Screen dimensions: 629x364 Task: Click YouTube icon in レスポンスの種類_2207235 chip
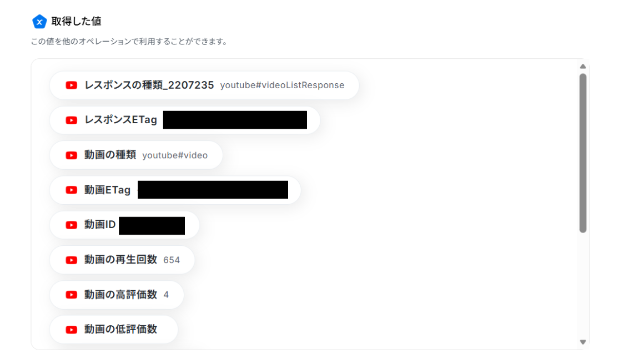[72, 85]
